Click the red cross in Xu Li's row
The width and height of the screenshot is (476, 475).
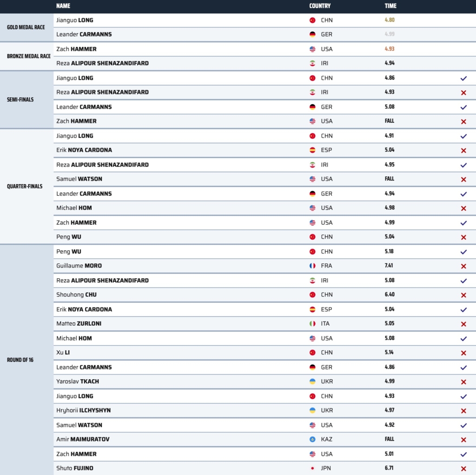(x=463, y=353)
